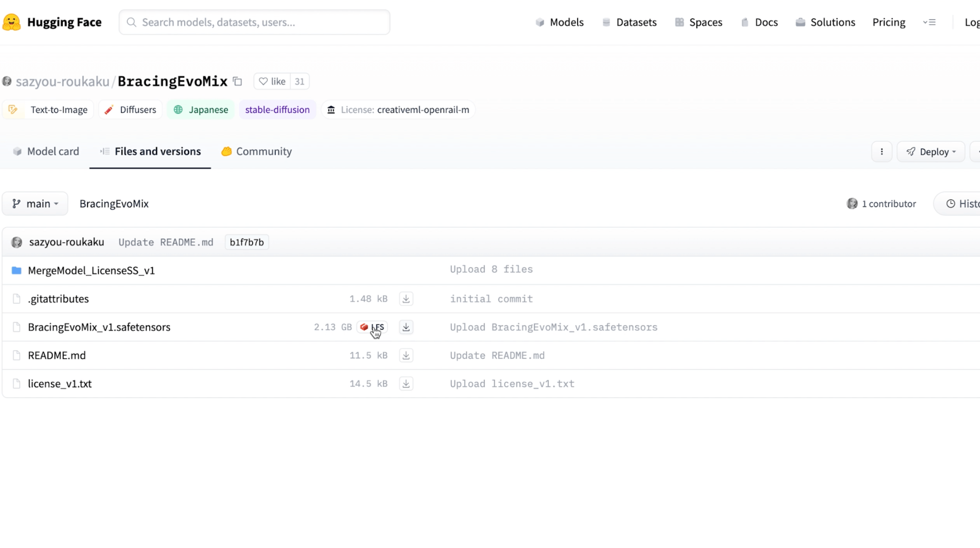
Task: Download the README.md file
Action: coord(406,355)
